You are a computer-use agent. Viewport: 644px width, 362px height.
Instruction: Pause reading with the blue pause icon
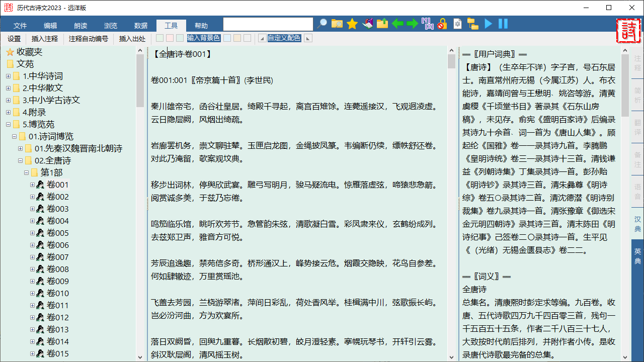pos(503,24)
